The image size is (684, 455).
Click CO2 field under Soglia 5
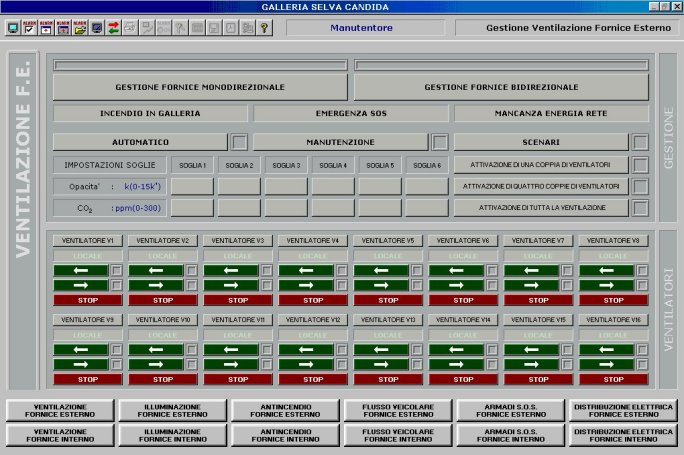(x=380, y=208)
